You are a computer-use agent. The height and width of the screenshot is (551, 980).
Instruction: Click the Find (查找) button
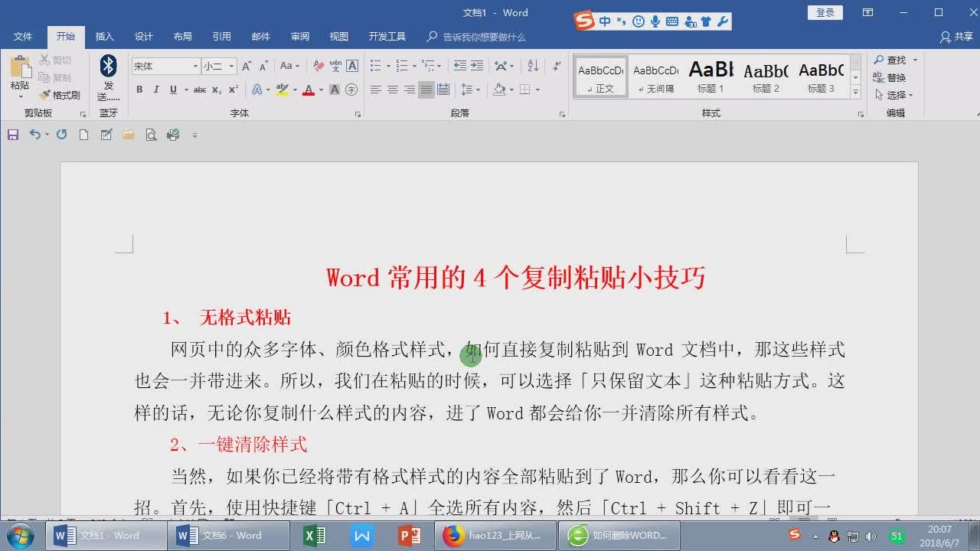890,60
